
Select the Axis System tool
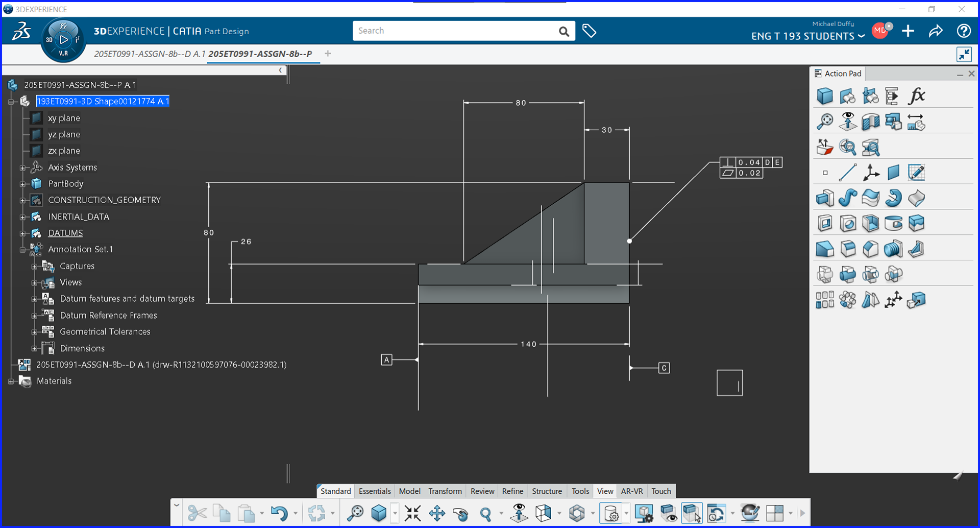coord(871,173)
